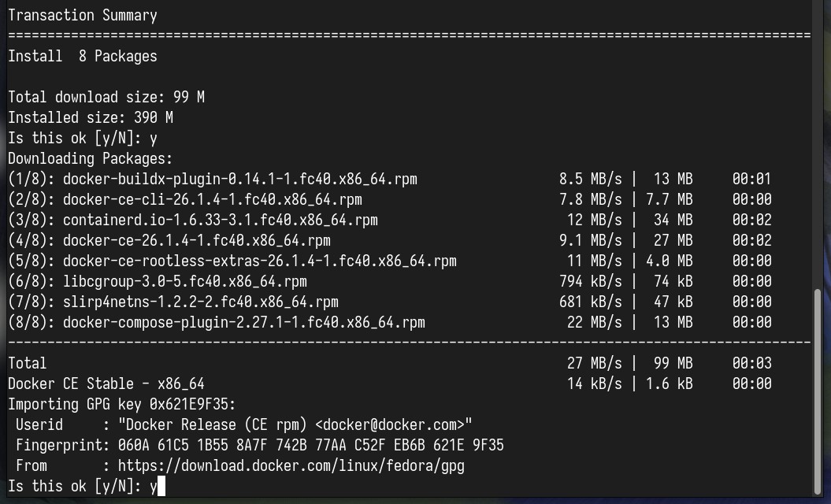This screenshot has height=504, width=831.
Task: Click the docker-buildx-plugin package line
Action: (390, 179)
